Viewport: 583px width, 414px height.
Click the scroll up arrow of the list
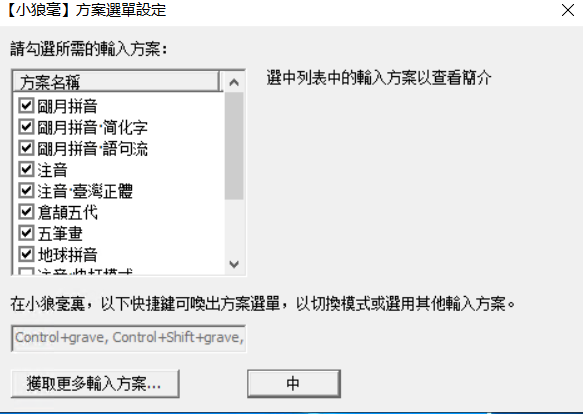[234, 82]
